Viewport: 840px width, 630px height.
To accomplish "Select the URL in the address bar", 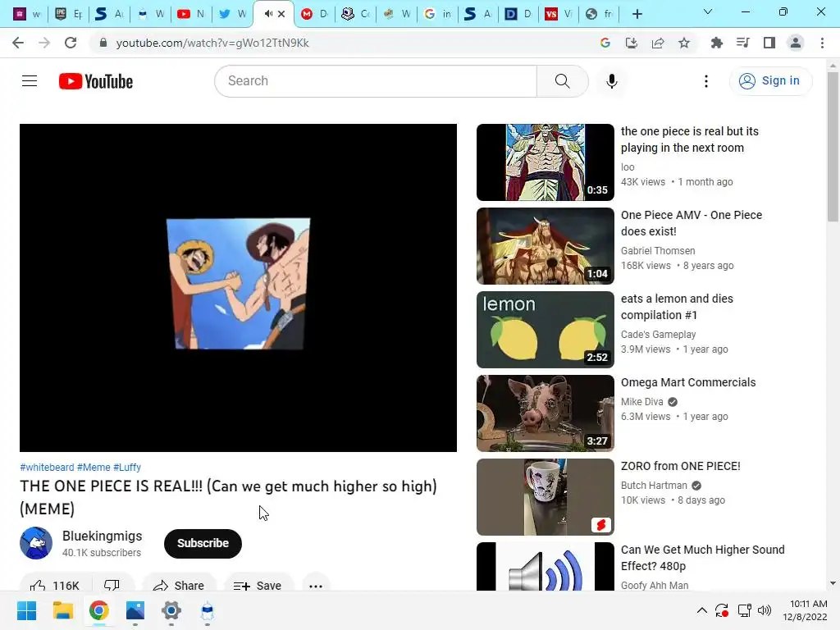I will click(212, 43).
